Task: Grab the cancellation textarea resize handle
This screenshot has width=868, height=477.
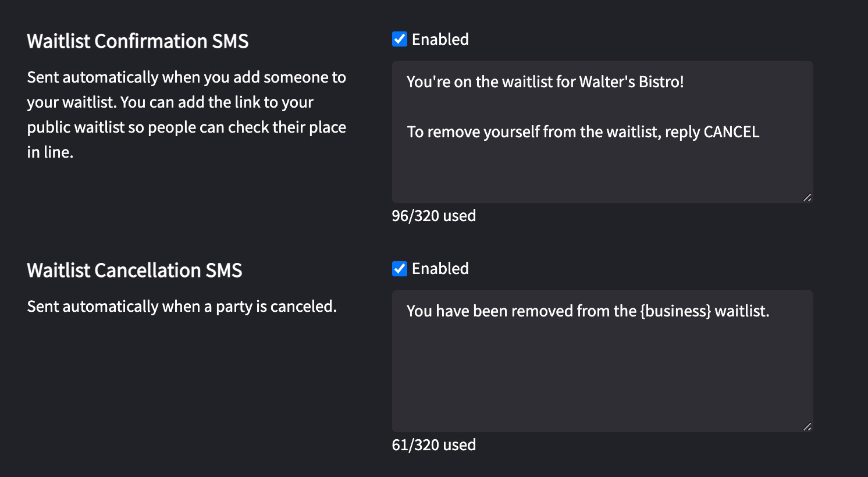Action: pyautogui.click(x=807, y=427)
